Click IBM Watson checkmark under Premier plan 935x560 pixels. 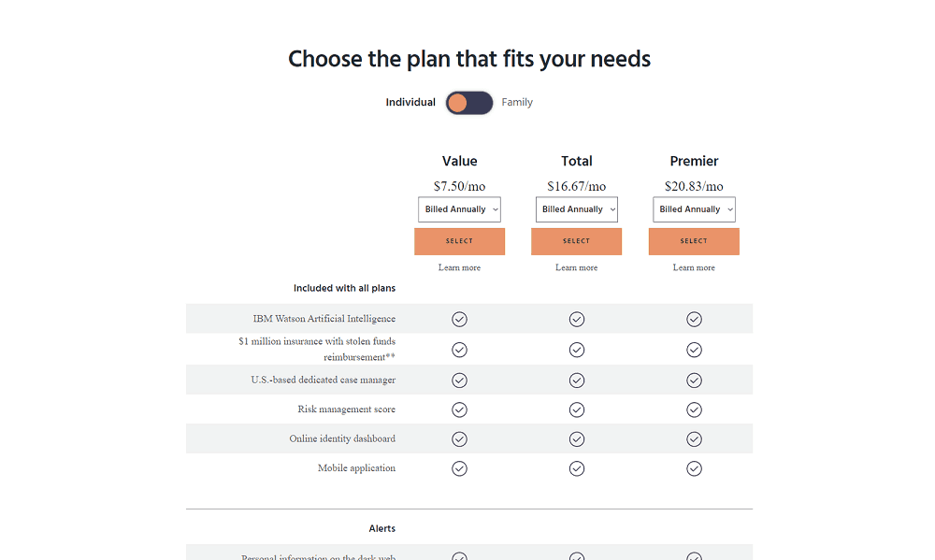694,319
